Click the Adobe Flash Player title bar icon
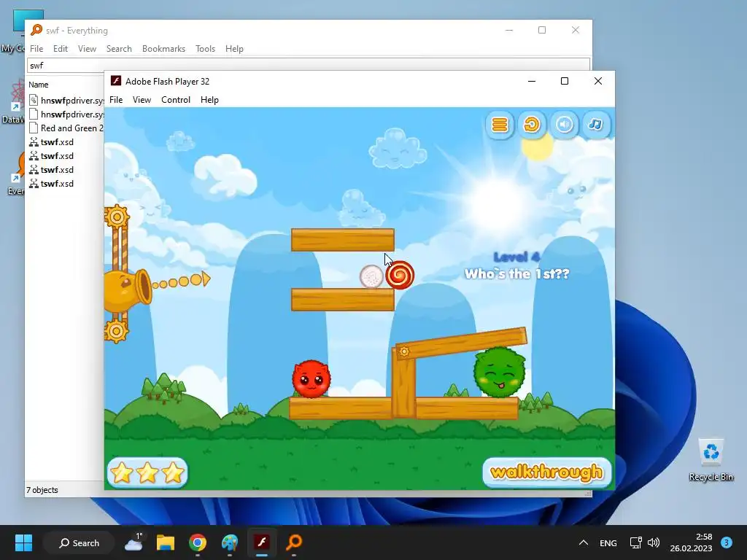 click(116, 81)
